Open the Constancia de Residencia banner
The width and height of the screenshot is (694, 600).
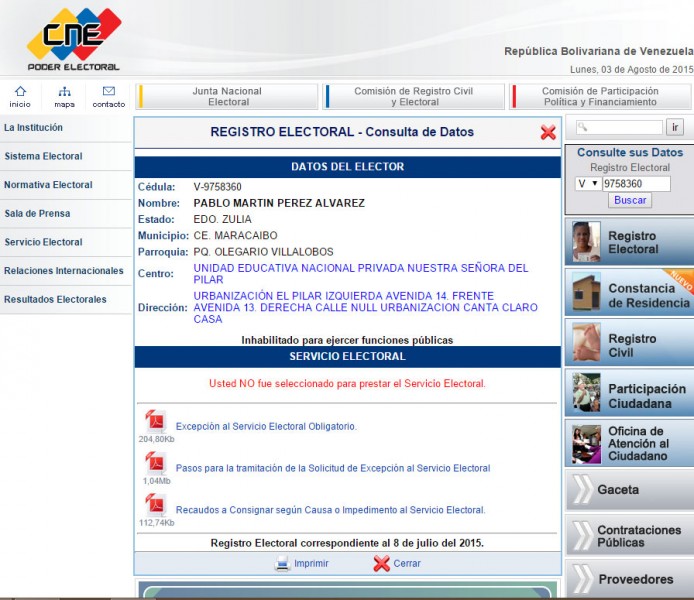pyautogui.click(x=630, y=294)
